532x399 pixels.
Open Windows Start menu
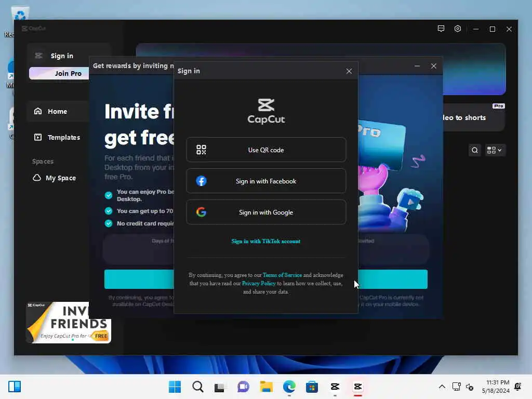pyautogui.click(x=175, y=387)
